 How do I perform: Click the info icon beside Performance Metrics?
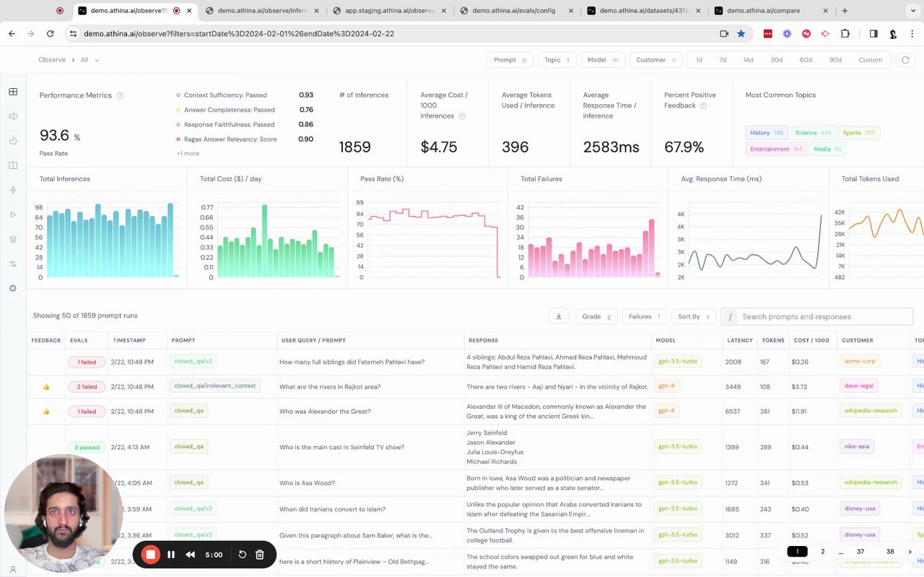(x=121, y=95)
